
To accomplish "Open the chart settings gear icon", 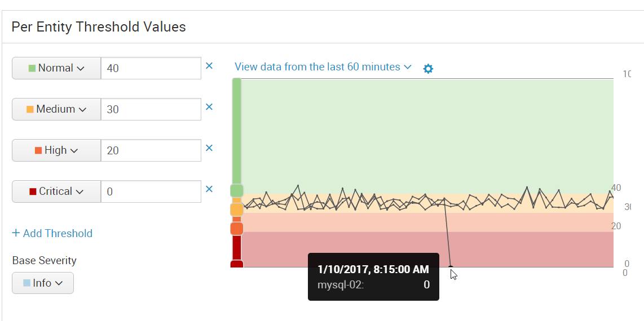I will [428, 69].
